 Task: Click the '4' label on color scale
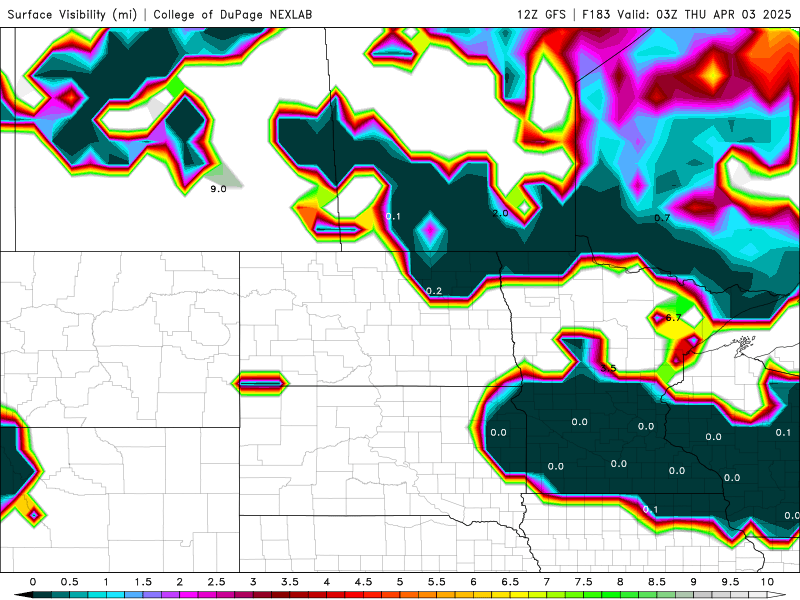(x=327, y=582)
